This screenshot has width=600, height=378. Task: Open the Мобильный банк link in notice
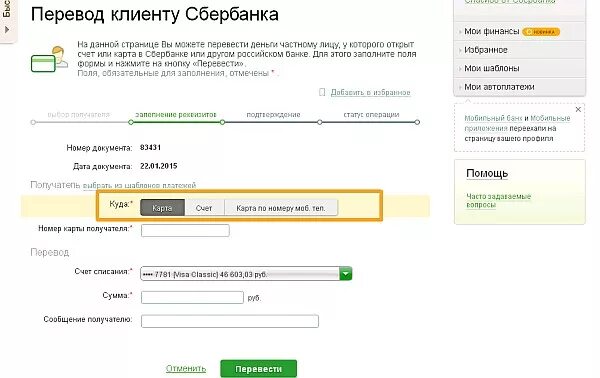[493, 118]
